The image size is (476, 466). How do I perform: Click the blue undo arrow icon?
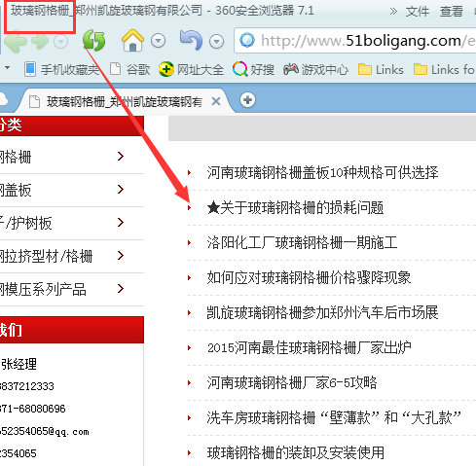pyautogui.click(x=192, y=40)
